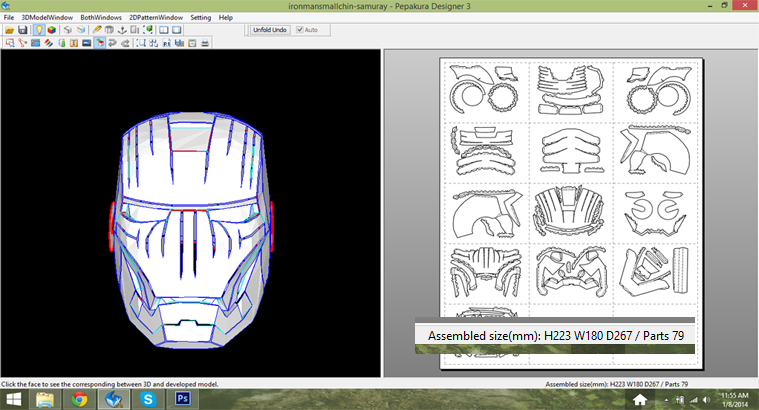Screen dimensions: 759x410
Task: Click the red join/disjoin edges tool icon
Action: [x=22, y=43]
